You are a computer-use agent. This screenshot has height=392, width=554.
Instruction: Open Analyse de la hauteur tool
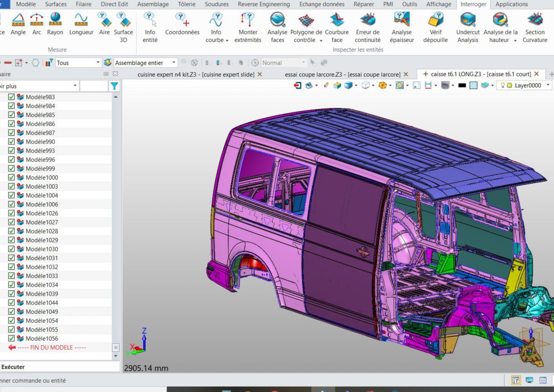[x=500, y=28]
